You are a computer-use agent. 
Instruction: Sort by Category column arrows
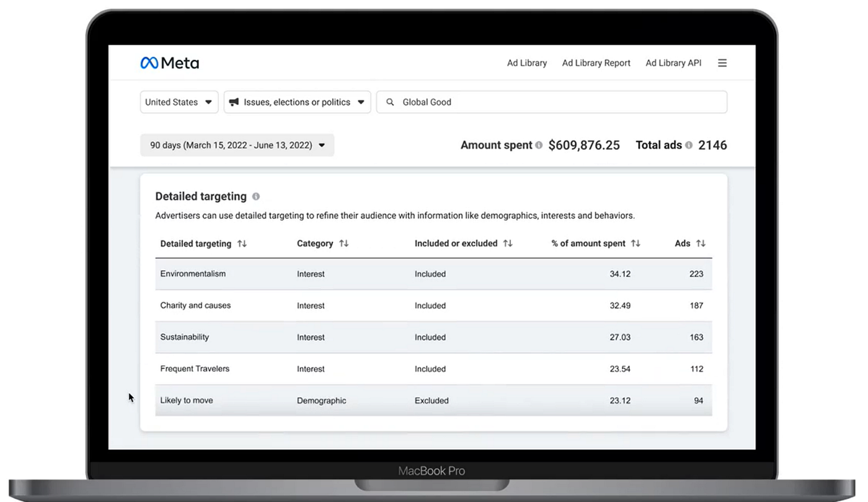click(343, 244)
